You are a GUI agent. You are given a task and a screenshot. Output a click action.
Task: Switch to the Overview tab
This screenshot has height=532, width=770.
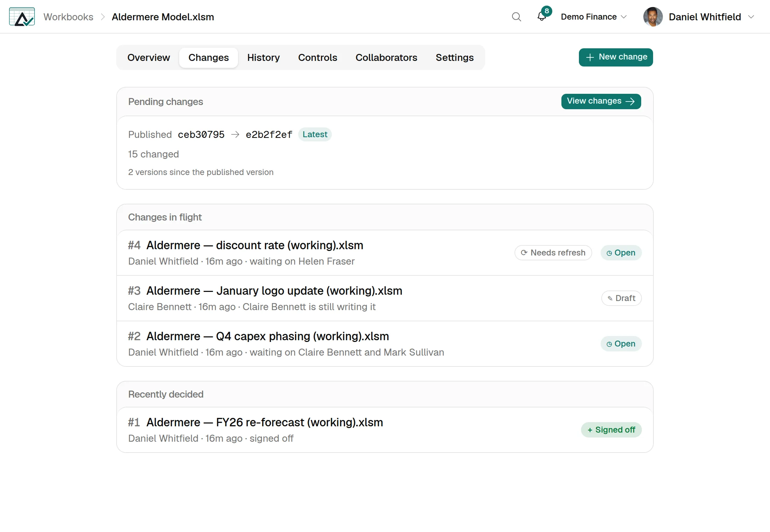tap(148, 57)
